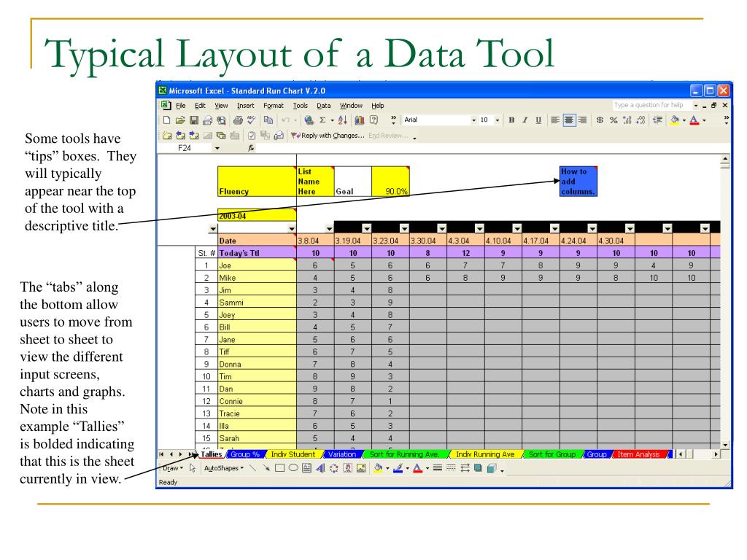Screen dimensions: 747x560
Task: Open the Format menu
Action: (x=273, y=106)
